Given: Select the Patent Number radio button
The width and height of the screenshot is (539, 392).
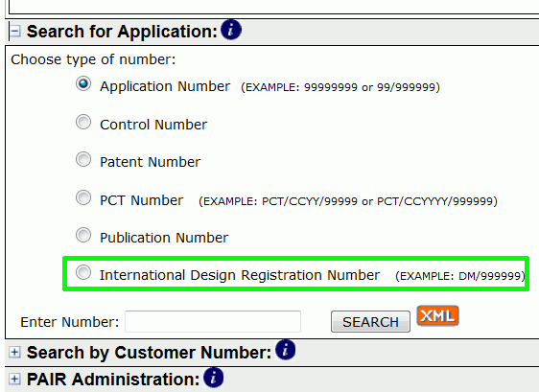Looking at the screenshot, I should [x=83, y=159].
